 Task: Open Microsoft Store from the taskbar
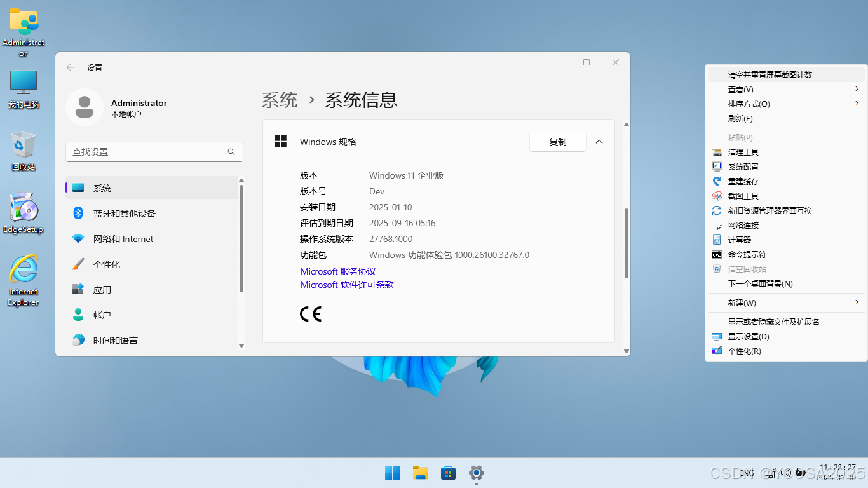448,473
